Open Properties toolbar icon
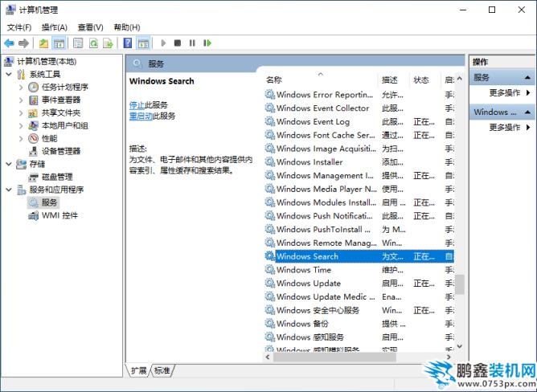537x392 pixels. (x=78, y=43)
